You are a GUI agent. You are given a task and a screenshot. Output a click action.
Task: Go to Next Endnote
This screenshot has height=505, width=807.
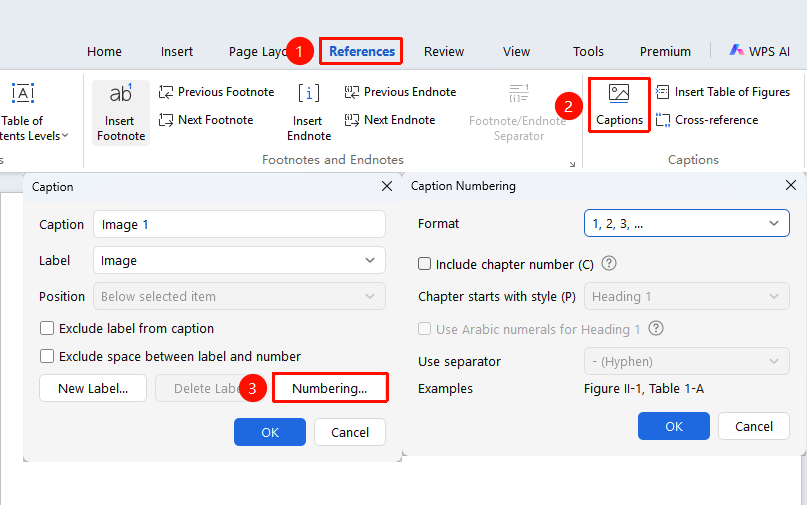pyautogui.click(x=390, y=120)
